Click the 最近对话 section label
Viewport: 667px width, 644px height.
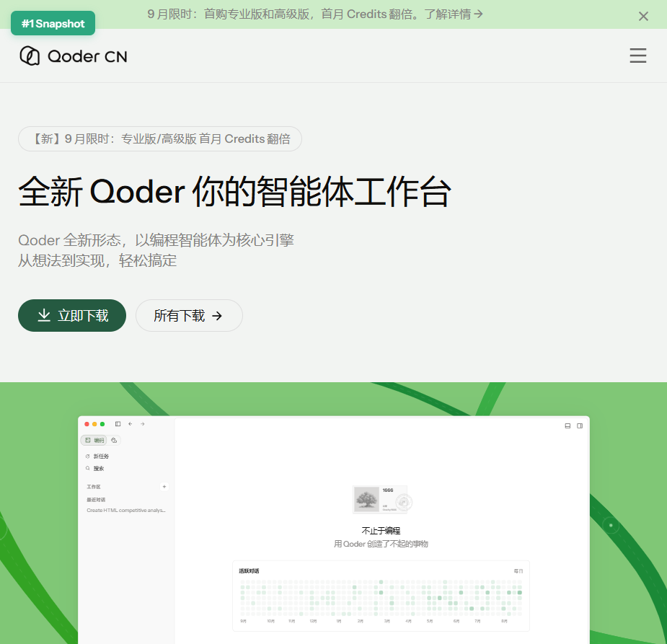tap(96, 500)
